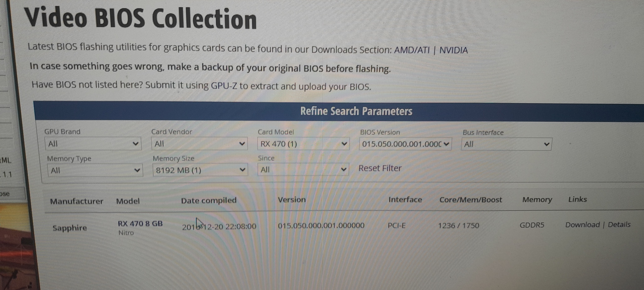Click the Core/Mem/Boost column header
Viewport: 644px width, 290px height.
coord(470,200)
